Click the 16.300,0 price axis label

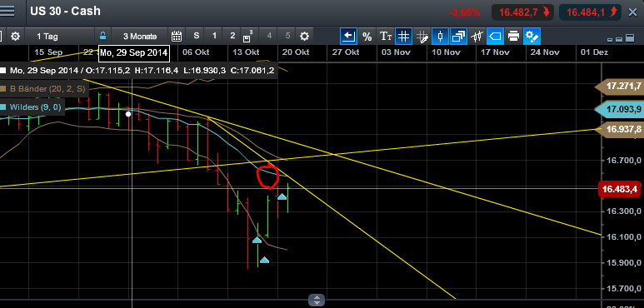624,211
